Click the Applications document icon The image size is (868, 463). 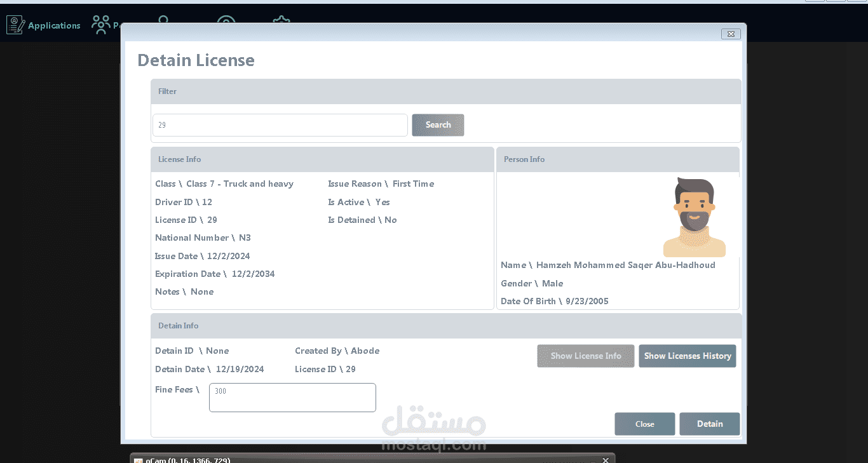15,25
